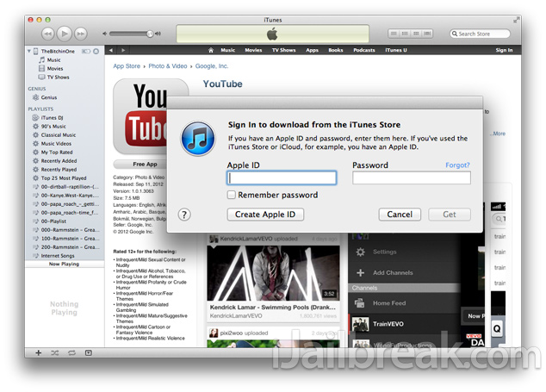Toggle the repeat icon
This screenshot has height=392, width=546.
pyautogui.click(x=71, y=352)
